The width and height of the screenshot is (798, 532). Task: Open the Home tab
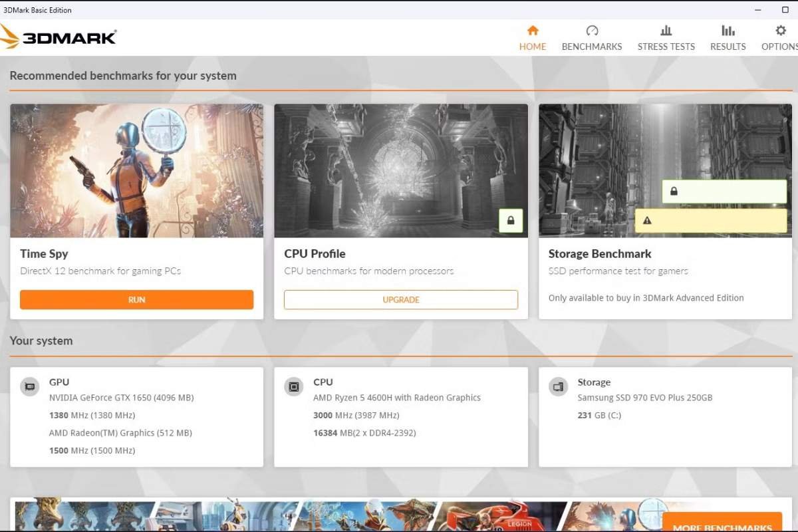coord(533,39)
